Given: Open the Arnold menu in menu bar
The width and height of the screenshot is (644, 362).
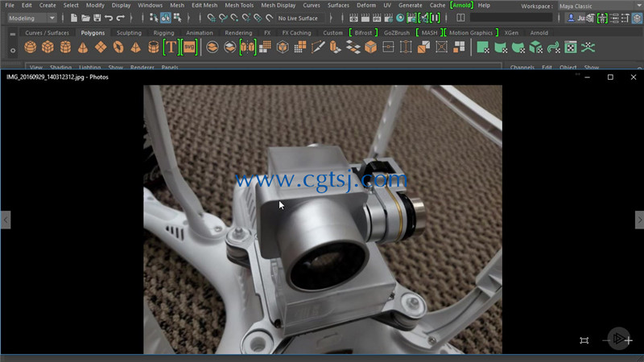Looking at the screenshot, I should click(x=461, y=6).
